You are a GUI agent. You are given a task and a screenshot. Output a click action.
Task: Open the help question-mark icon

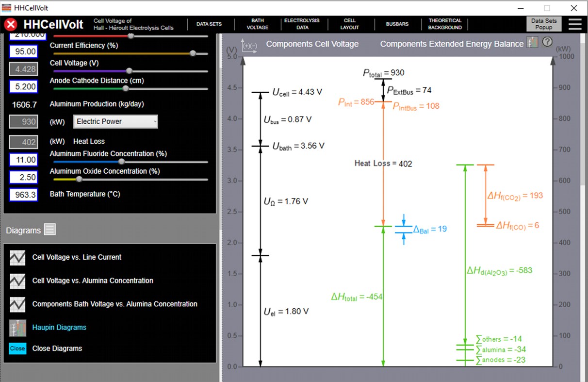548,42
